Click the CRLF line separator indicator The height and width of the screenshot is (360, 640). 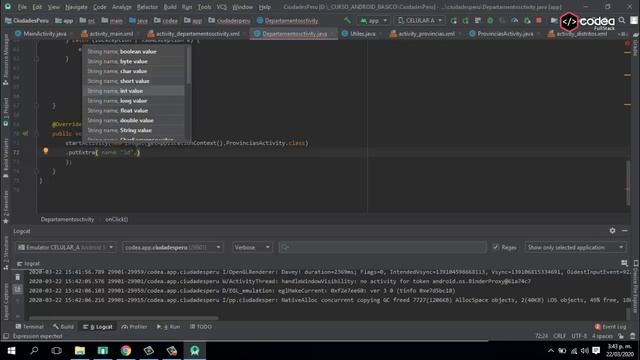tap(559, 336)
